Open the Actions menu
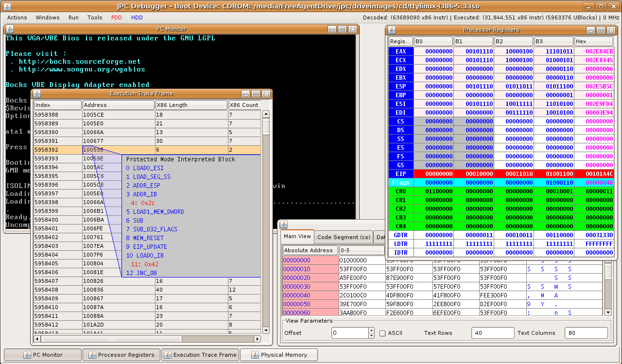Screen dimensions: 622x364 click(17, 17)
